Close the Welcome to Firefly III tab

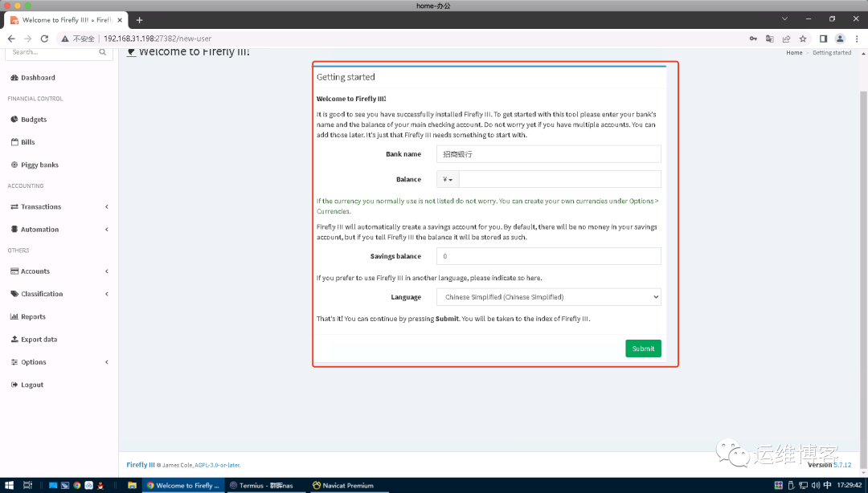click(x=120, y=20)
